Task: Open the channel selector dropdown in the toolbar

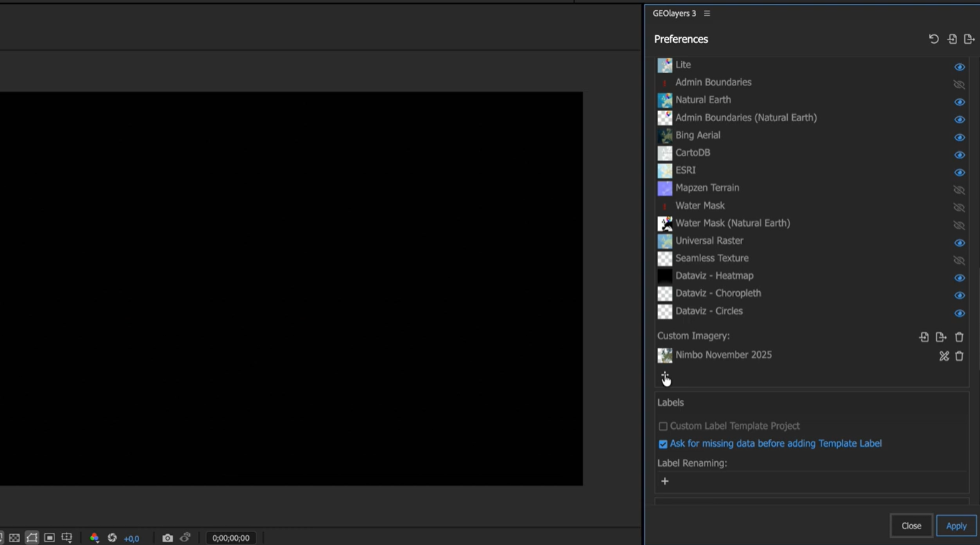Action: click(94, 538)
